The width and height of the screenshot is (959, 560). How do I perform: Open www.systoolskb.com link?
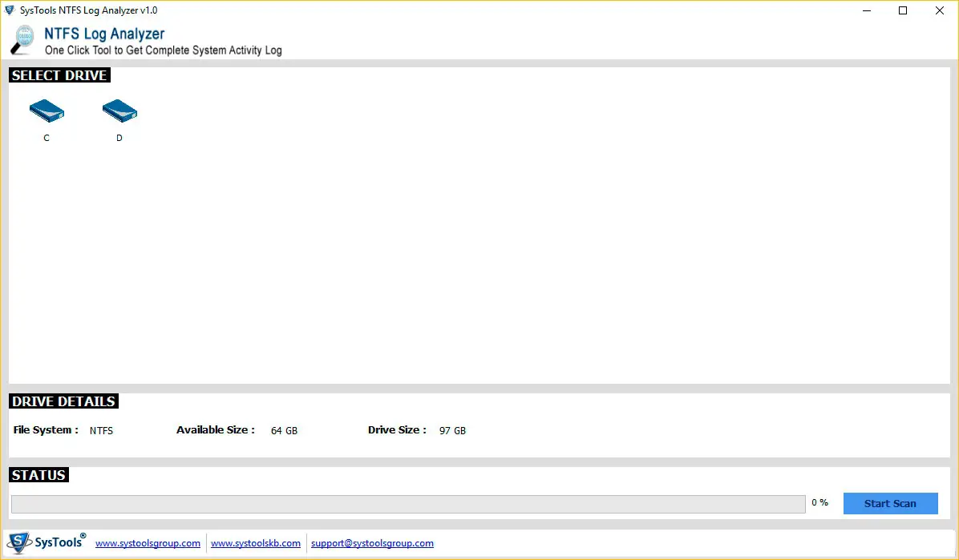pos(256,543)
